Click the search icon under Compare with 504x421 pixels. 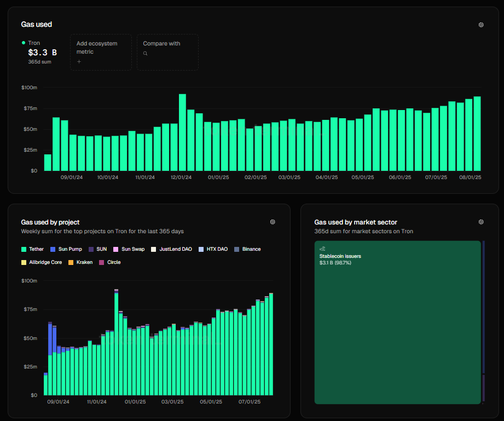coord(145,54)
